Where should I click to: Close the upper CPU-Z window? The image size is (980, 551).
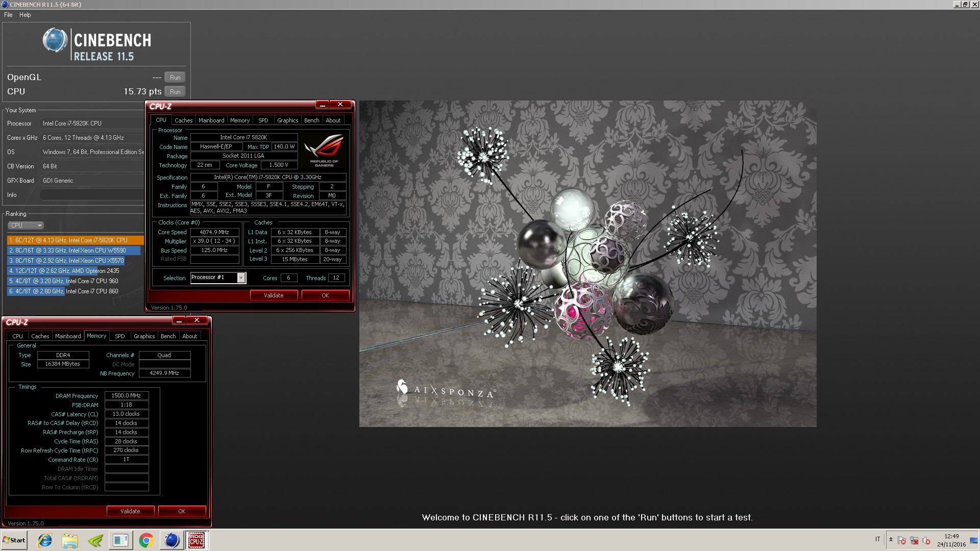(340, 105)
